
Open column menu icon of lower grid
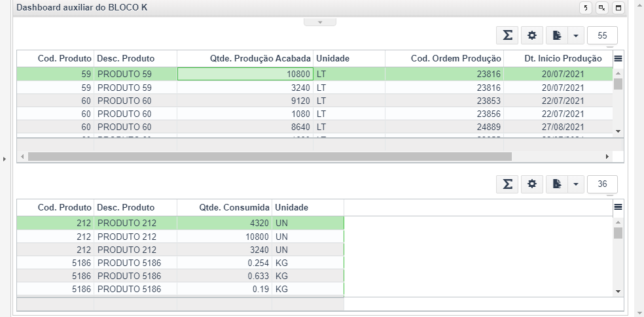coord(618,207)
